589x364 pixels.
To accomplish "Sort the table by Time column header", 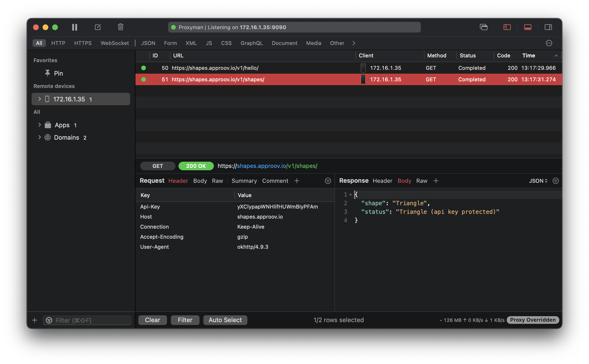I will [528, 56].
